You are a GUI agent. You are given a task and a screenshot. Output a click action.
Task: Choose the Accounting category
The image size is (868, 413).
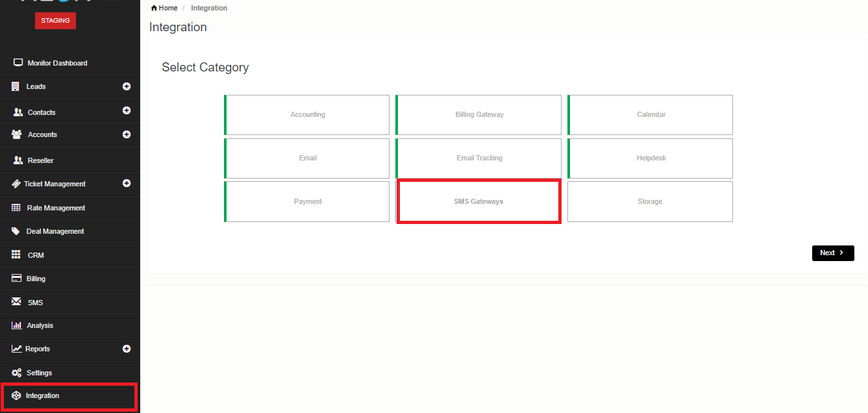click(x=307, y=114)
